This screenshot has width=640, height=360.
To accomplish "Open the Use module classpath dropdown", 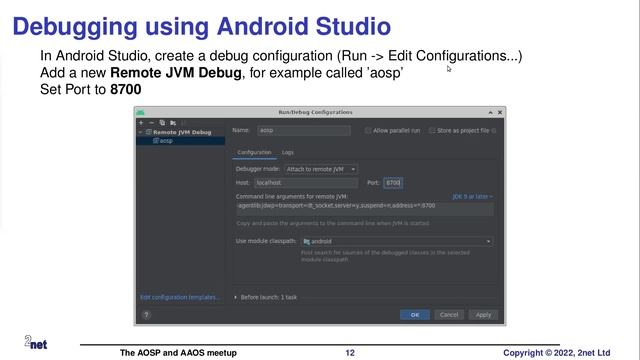I will click(397, 242).
